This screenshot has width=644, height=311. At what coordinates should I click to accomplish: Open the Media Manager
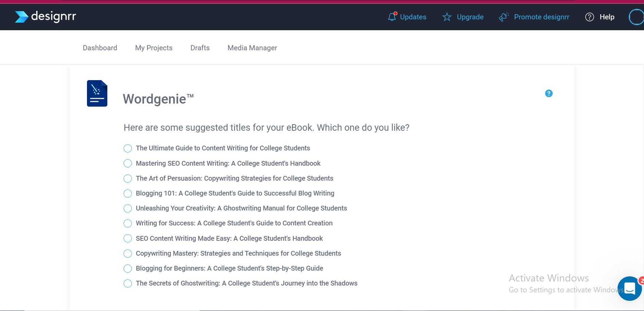coord(252,48)
